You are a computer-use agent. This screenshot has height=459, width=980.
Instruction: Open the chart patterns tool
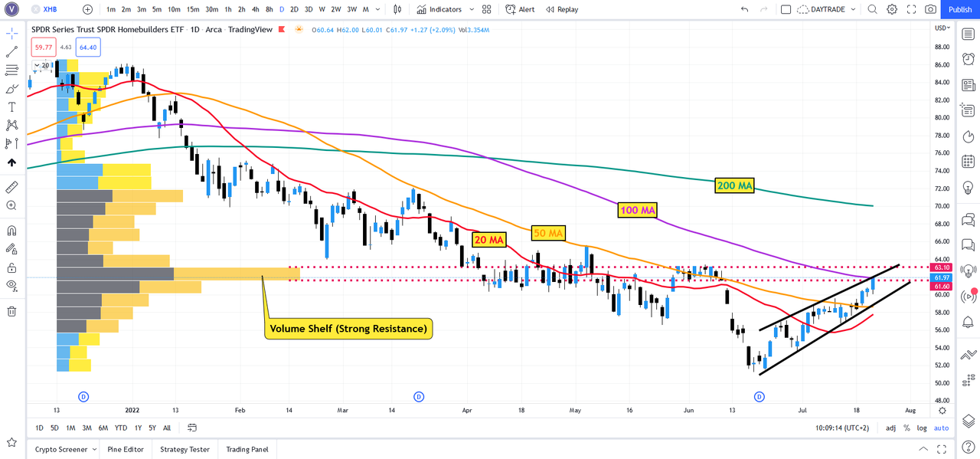(x=11, y=125)
